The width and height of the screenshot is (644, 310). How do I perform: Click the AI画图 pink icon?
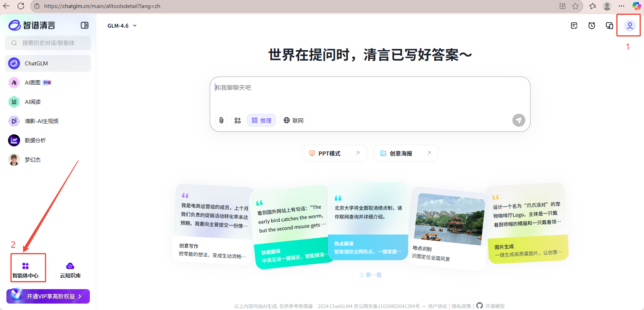14,83
